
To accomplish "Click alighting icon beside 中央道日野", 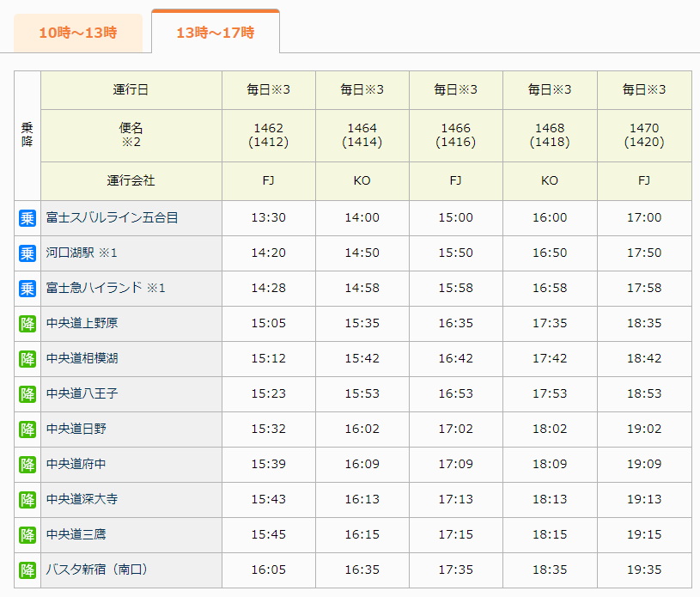I will [27, 429].
